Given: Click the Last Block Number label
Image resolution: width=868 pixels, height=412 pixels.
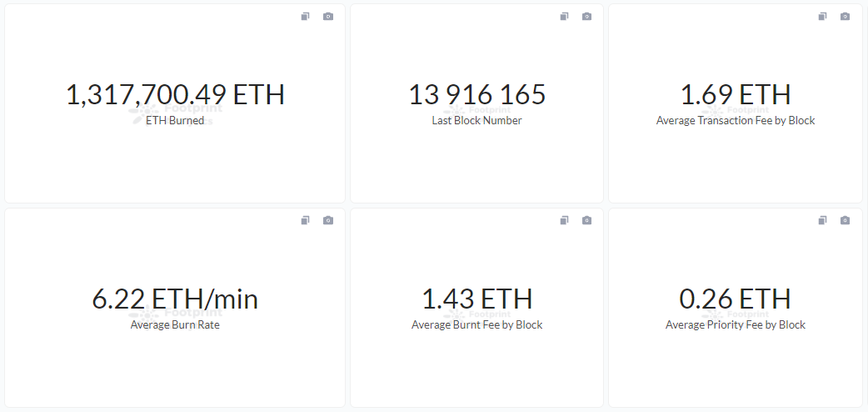Looking at the screenshot, I should (x=476, y=120).
